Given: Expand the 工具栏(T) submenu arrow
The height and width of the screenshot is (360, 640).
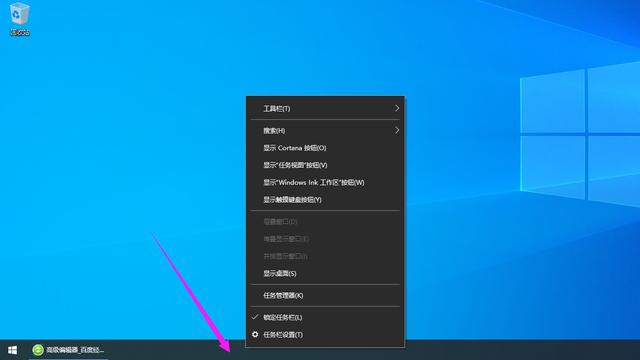Looking at the screenshot, I should point(397,108).
